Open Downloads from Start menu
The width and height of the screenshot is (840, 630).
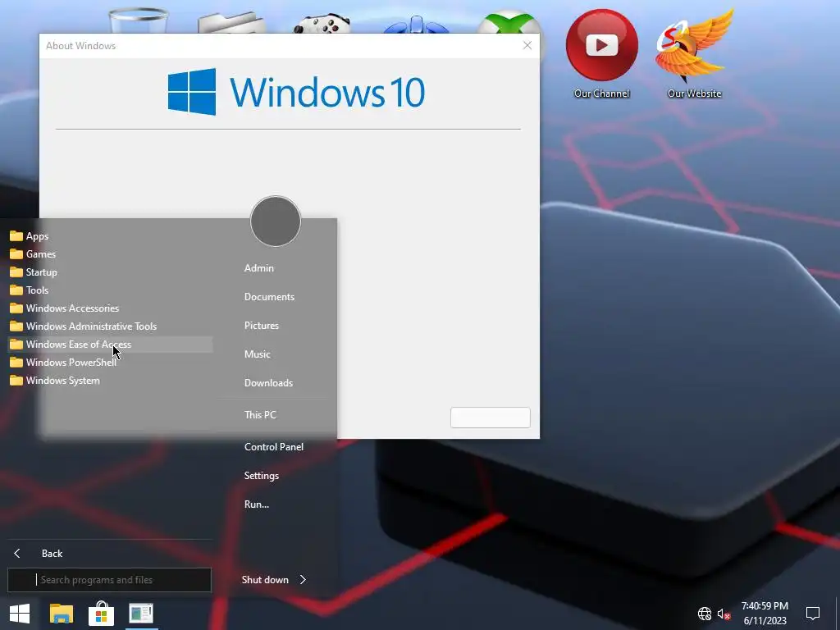tap(268, 383)
